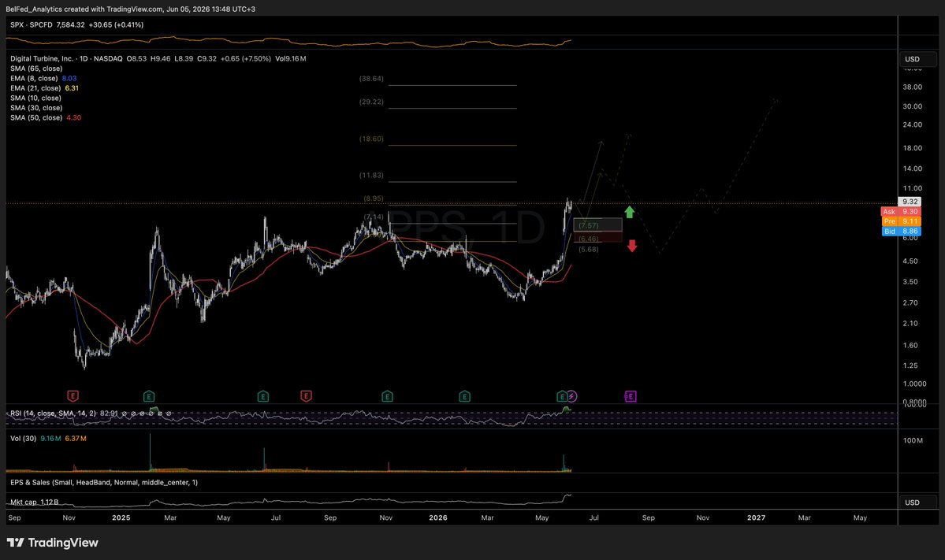945x560 pixels.
Task: Open the USD currency selector above price axis
Action: (x=918, y=59)
